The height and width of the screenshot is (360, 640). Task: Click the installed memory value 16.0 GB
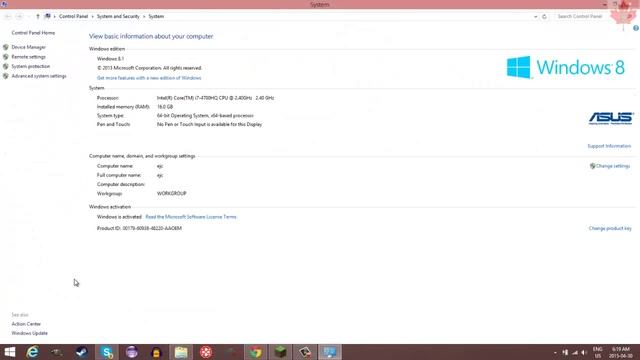coord(165,107)
